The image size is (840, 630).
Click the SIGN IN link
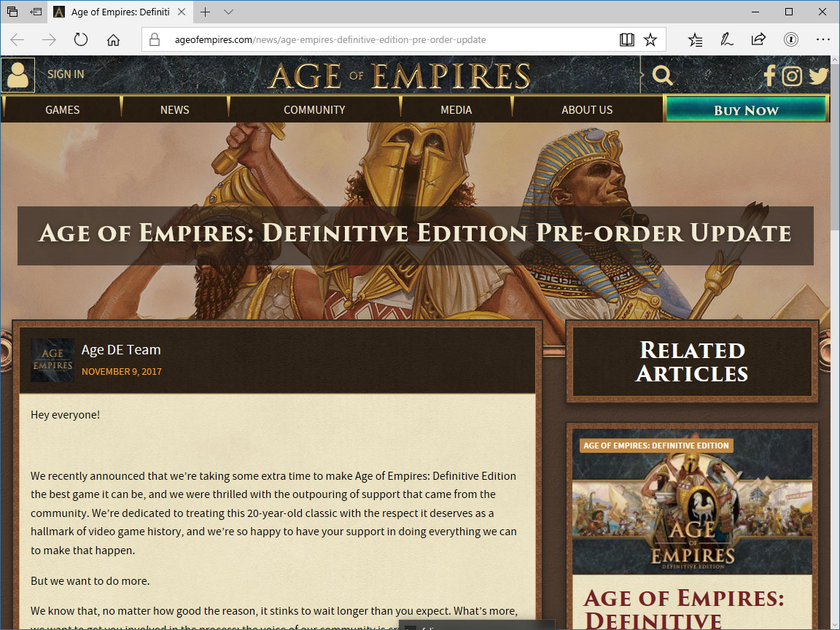[66, 74]
